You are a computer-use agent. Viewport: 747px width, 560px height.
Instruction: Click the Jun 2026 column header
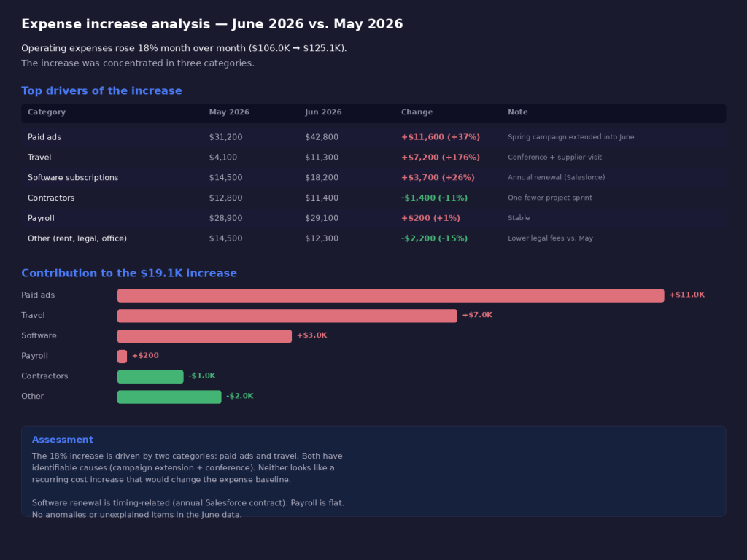323,112
